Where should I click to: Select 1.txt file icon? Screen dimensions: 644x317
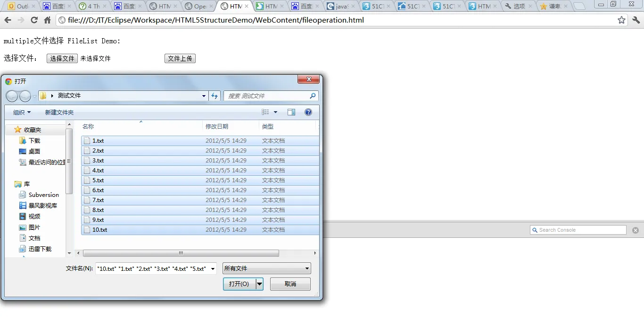tap(87, 140)
